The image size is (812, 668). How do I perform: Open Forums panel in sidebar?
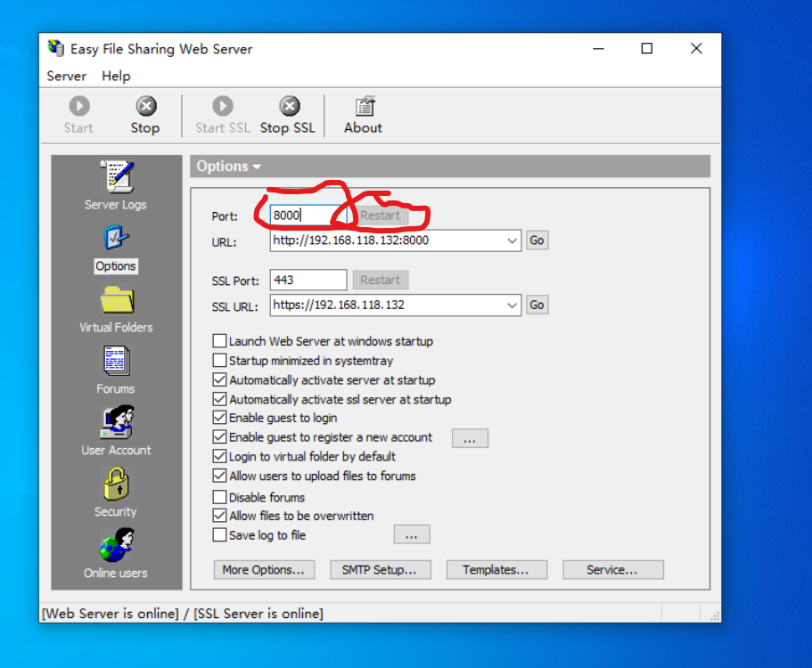tap(116, 371)
